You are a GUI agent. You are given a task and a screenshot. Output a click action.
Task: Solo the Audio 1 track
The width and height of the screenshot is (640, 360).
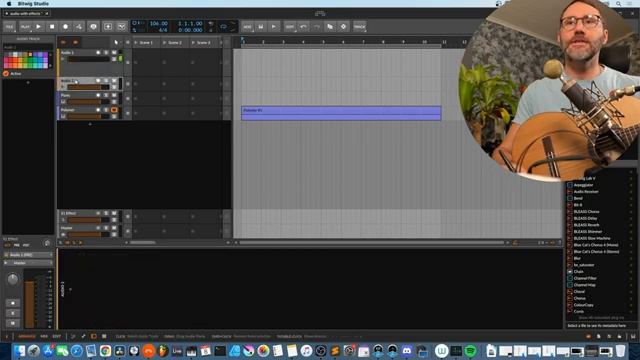106,53
